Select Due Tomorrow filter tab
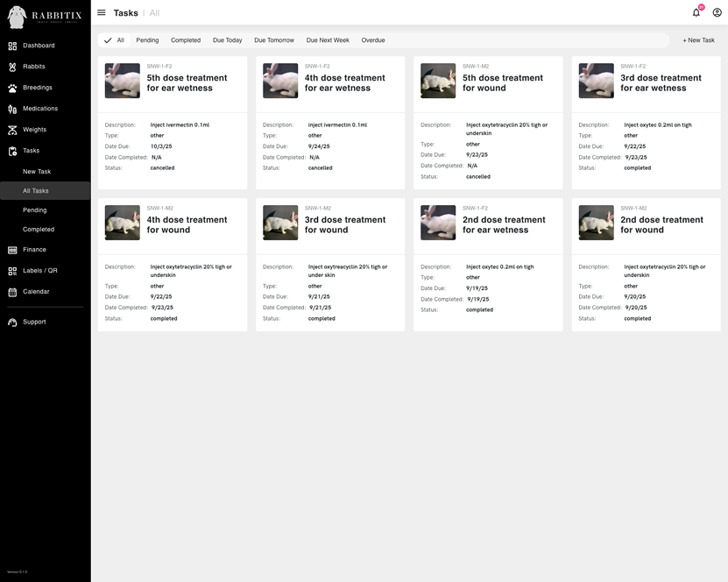The height and width of the screenshot is (582, 728). pos(273,39)
